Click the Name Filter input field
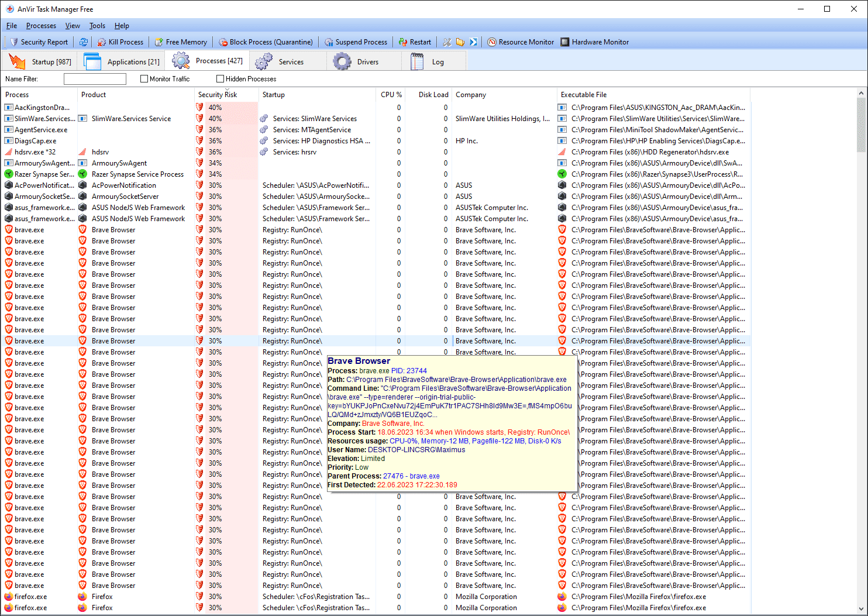The width and height of the screenshot is (868, 616). (95, 79)
